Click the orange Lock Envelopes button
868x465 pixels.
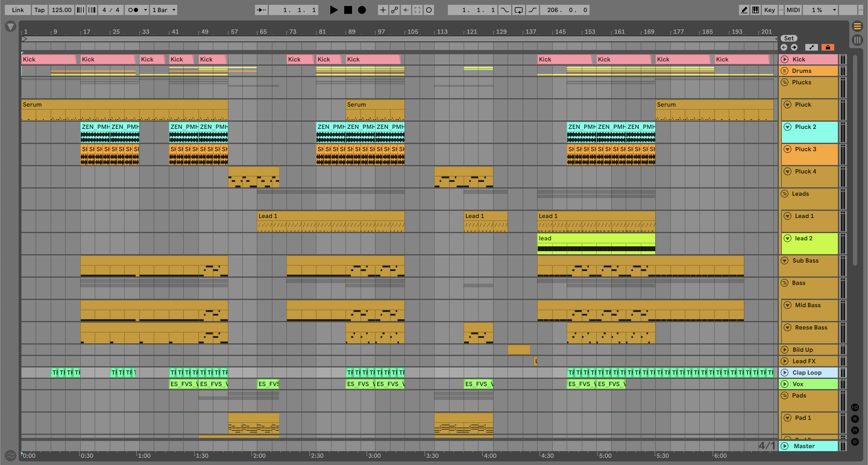coord(828,48)
